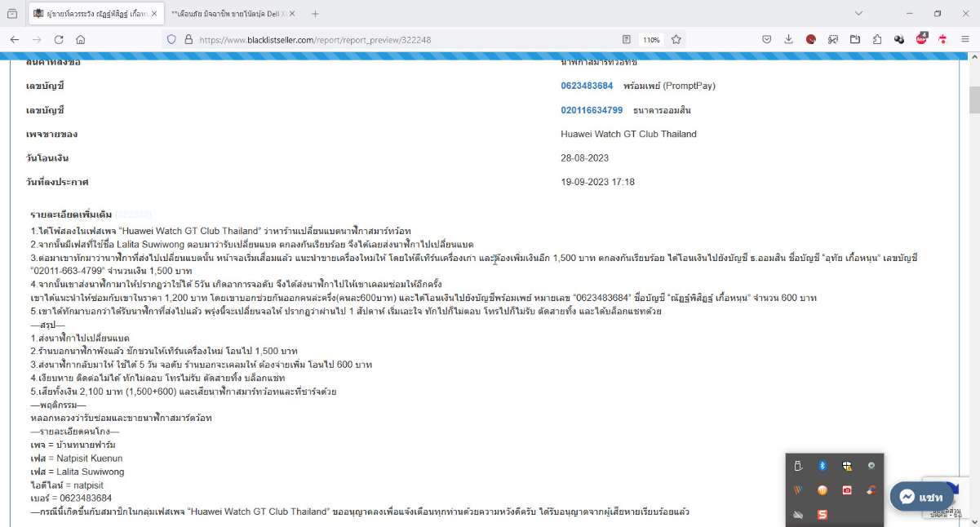
Task: Show site security padlock info
Action: click(188, 39)
